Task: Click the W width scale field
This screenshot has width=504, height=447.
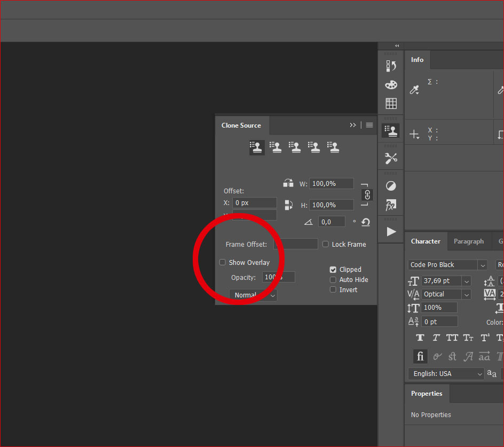Action: 332,184
